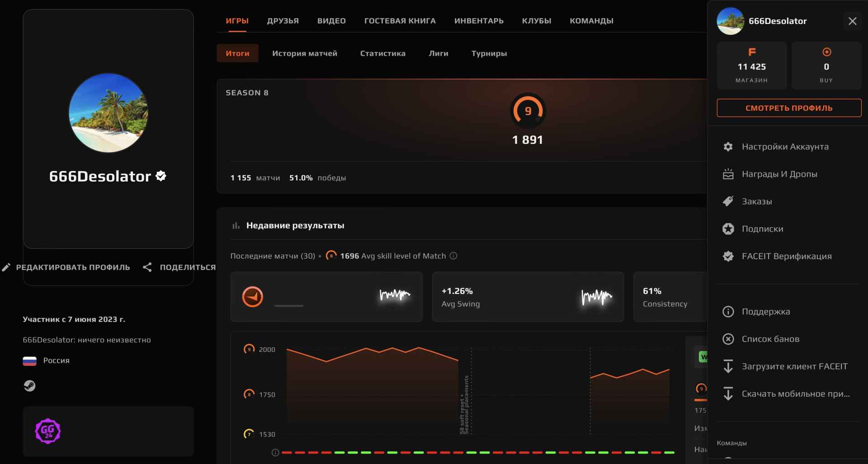Click the info icon left of match streak

[275, 453]
